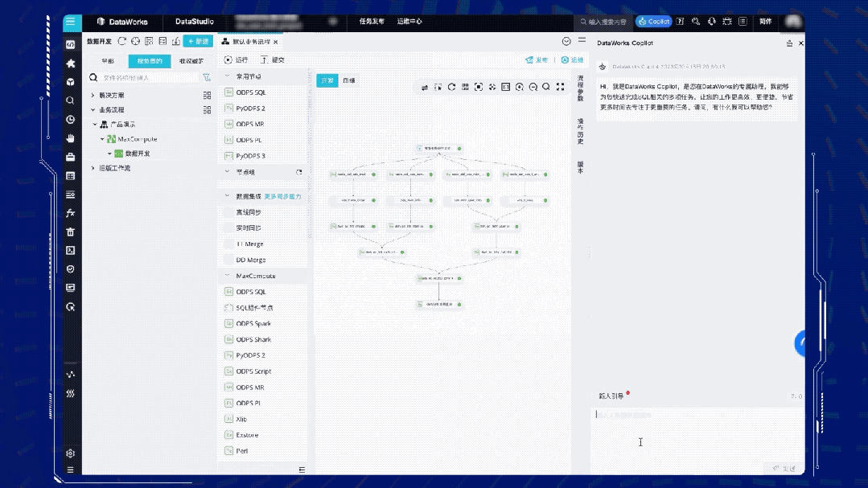The image size is (868, 488).
Task: Collapse the MaxCompute tree node
Action: pos(102,139)
